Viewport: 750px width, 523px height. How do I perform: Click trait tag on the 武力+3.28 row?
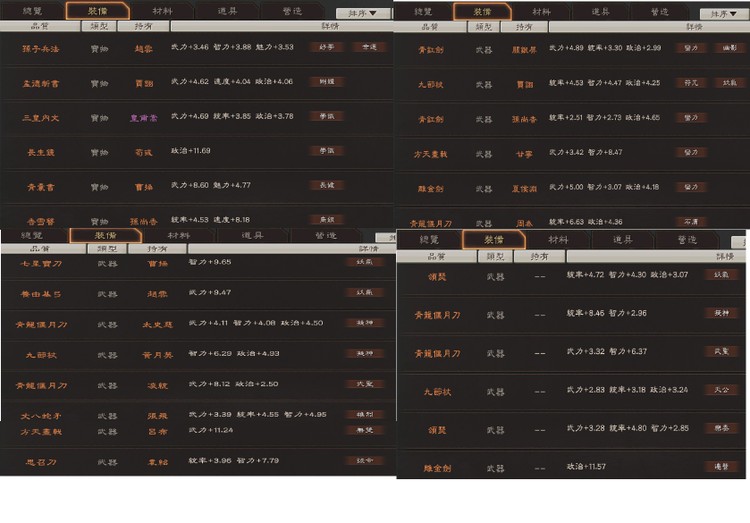pyautogui.click(x=721, y=428)
